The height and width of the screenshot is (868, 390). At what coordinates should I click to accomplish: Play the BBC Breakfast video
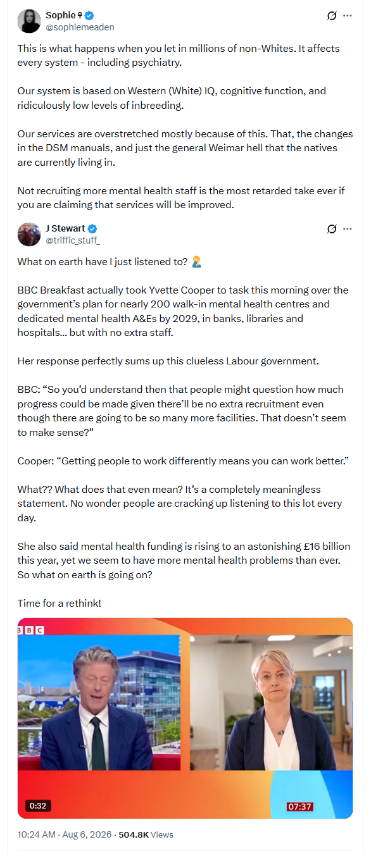pyautogui.click(x=185, y=718)
